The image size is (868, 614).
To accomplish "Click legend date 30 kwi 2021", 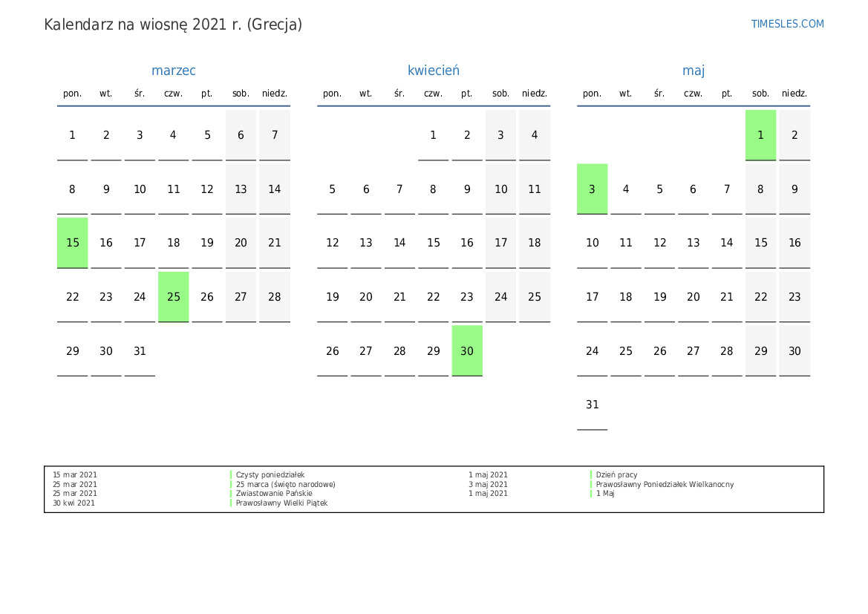I will tap(74, 503).
